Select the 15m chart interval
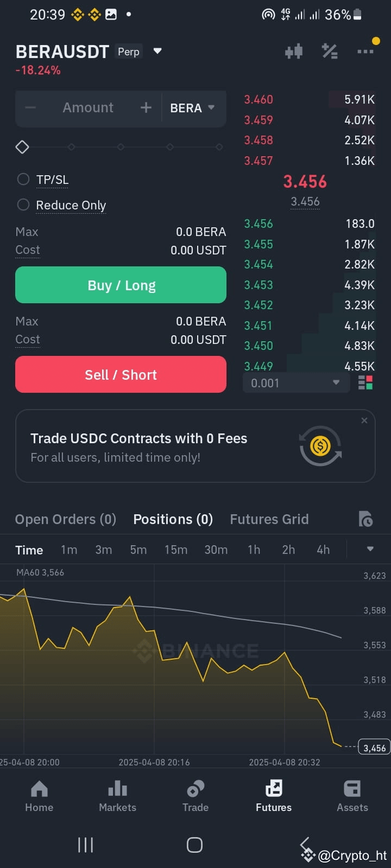The width and height of the screenshot is (391, 868). (x=176, y=550)
